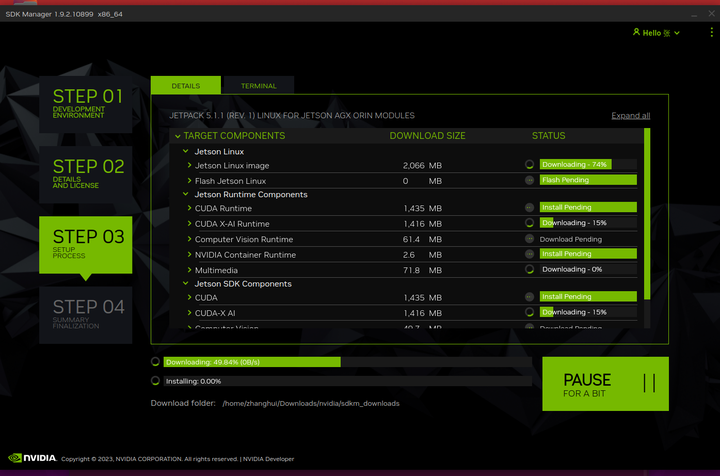The height and width of the screenshot is (476, 720).
Task: Click Flash Pending status bar
Action: pos(588,180)
